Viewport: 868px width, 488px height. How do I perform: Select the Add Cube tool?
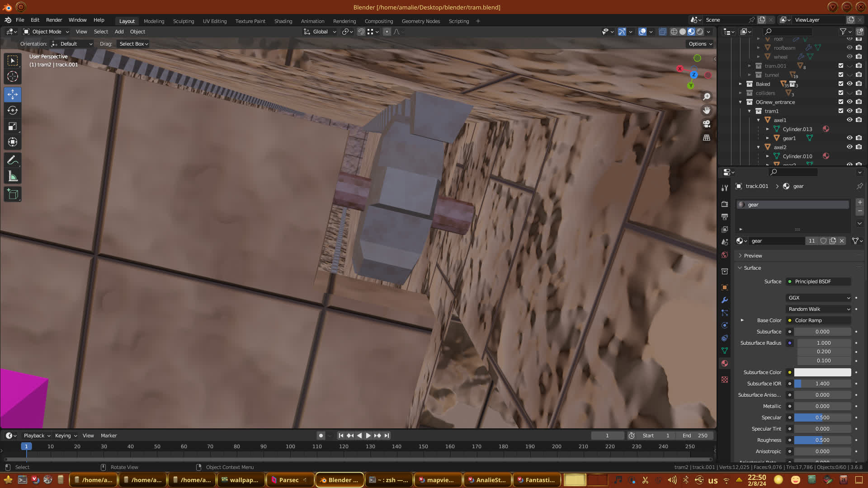tap(13, 194)
